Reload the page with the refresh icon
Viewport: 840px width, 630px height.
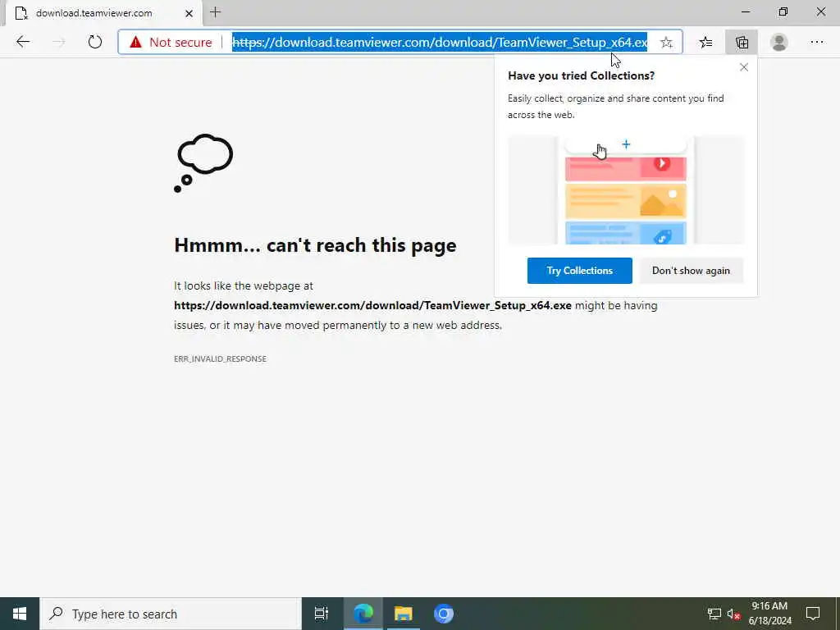tap(95, 42)
